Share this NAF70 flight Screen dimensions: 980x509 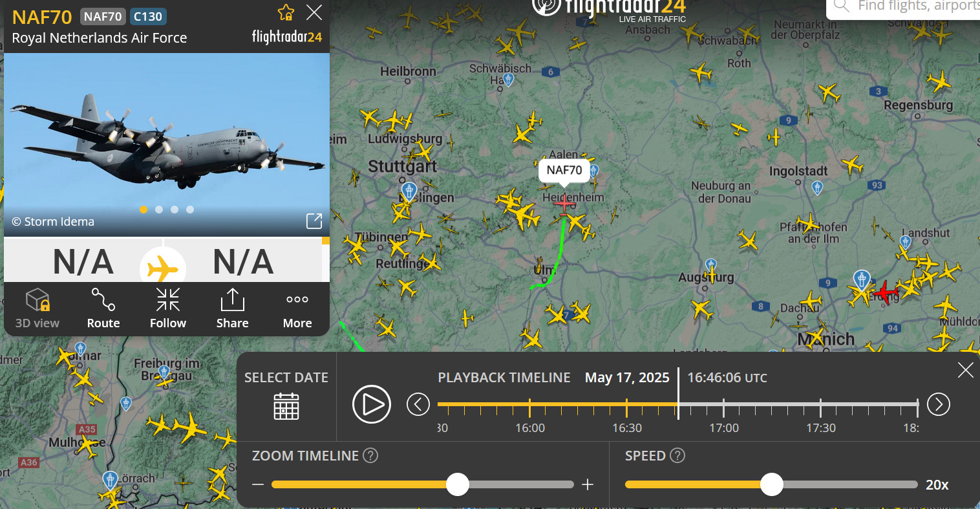click(232, 309)
